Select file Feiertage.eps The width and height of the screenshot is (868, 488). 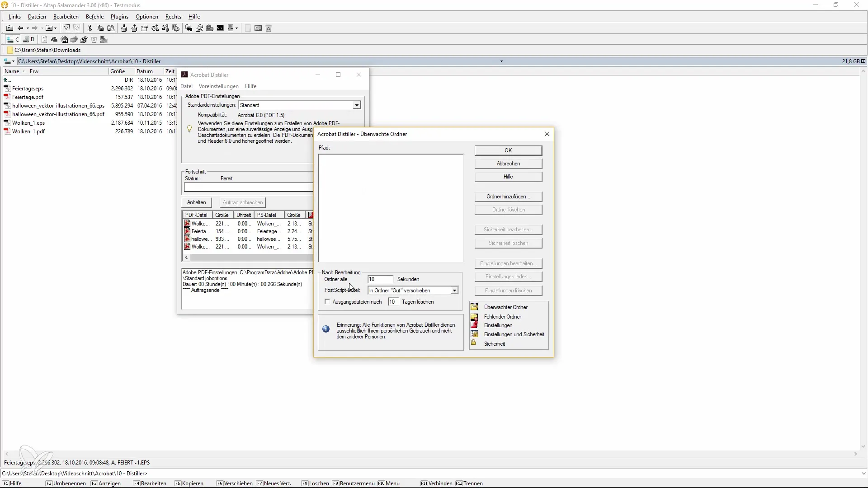point(28,89)
